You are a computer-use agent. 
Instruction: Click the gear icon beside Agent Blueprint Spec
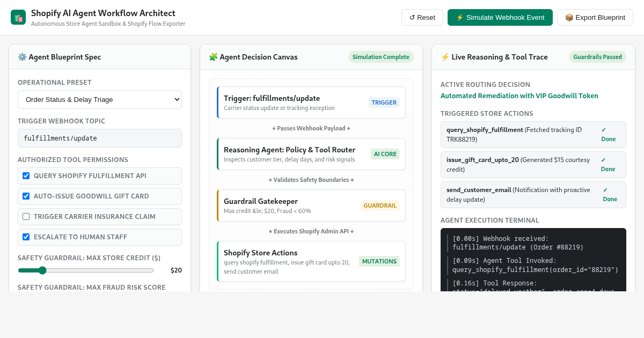tap(22, 57)
